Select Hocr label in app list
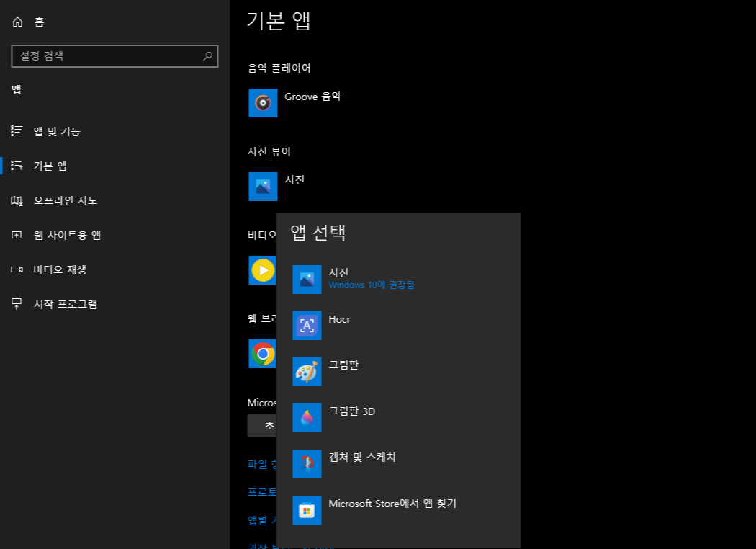Image resolution: width=756 pixels, height=549 pixels. (339, 319)
